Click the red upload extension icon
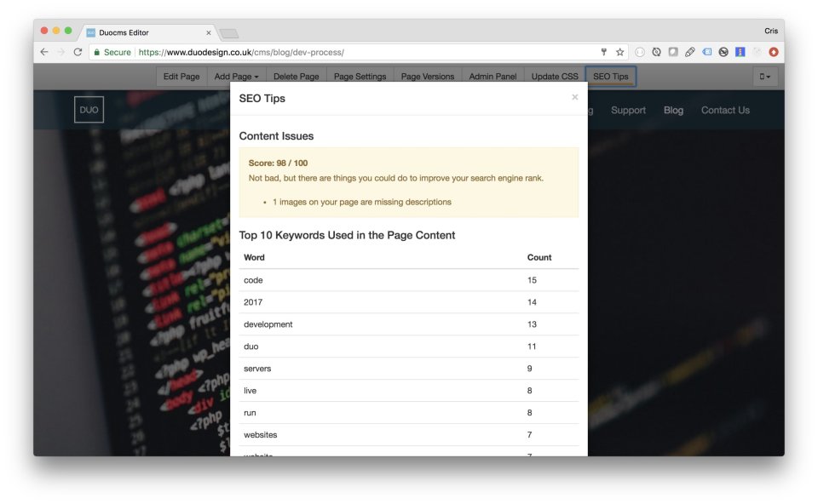Viewport: 818px width, 504px height. [773, 51]
